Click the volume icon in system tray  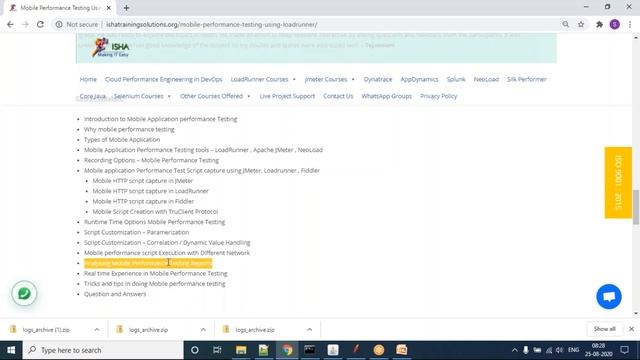click(x=560, y=350)
